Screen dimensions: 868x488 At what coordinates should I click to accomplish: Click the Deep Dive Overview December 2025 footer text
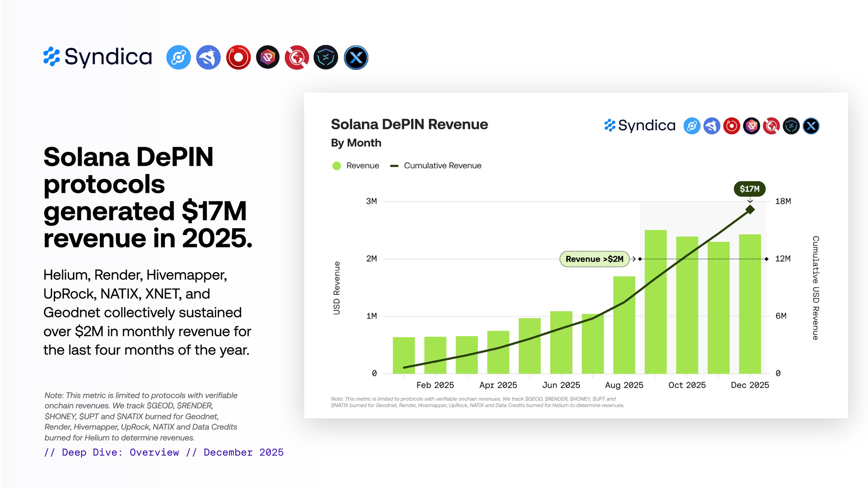(164, 452)
